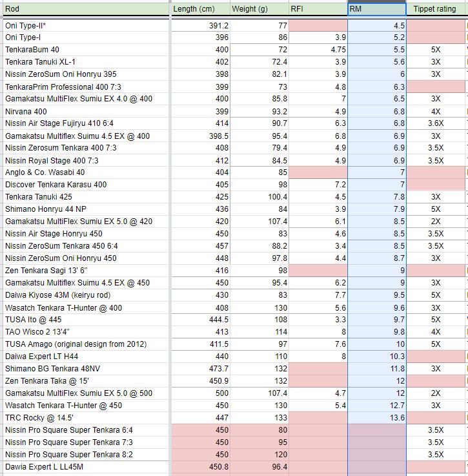Screen dimensions: 468x476
Task: Click Gamakatsu Multiflex Suimu 4.5 EX @ 400
Action: click(86, 136)
